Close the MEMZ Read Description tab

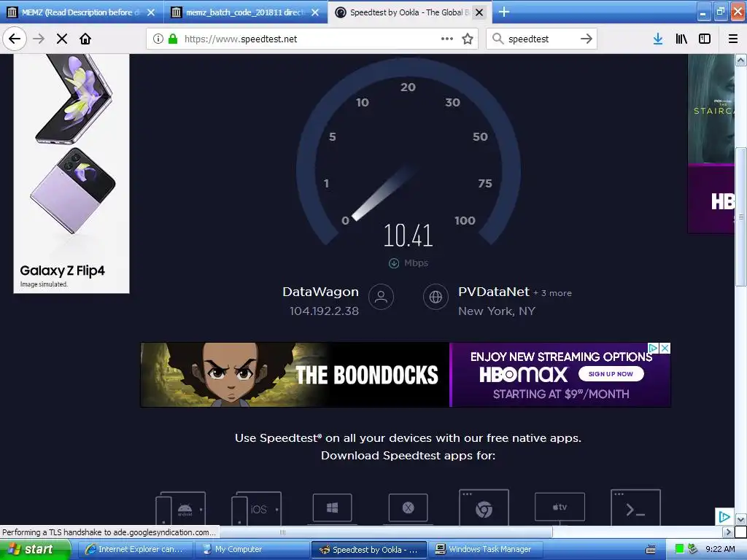pos(151,12)
